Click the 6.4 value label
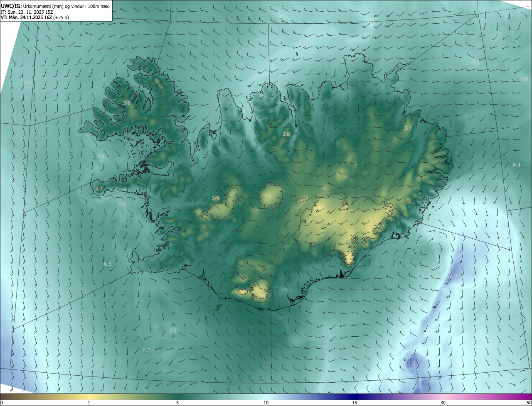This screenshot has height=406, width=532. click(x=517, y=165)
